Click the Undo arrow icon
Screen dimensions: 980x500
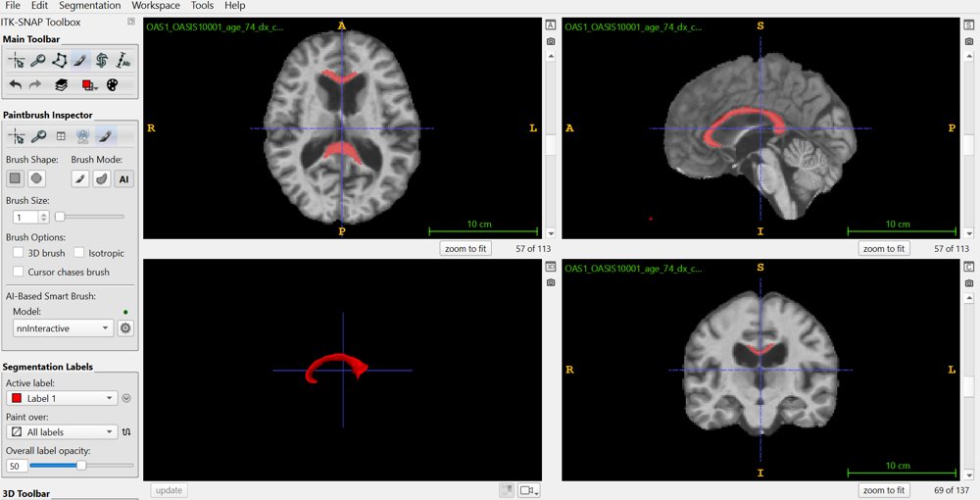pos(16,84)
